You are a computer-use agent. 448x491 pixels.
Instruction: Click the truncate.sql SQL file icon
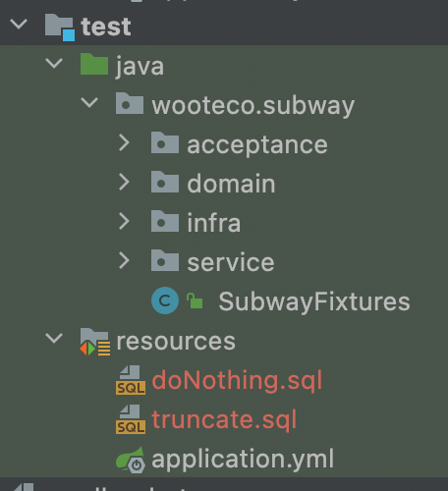(x=131, y=419)
